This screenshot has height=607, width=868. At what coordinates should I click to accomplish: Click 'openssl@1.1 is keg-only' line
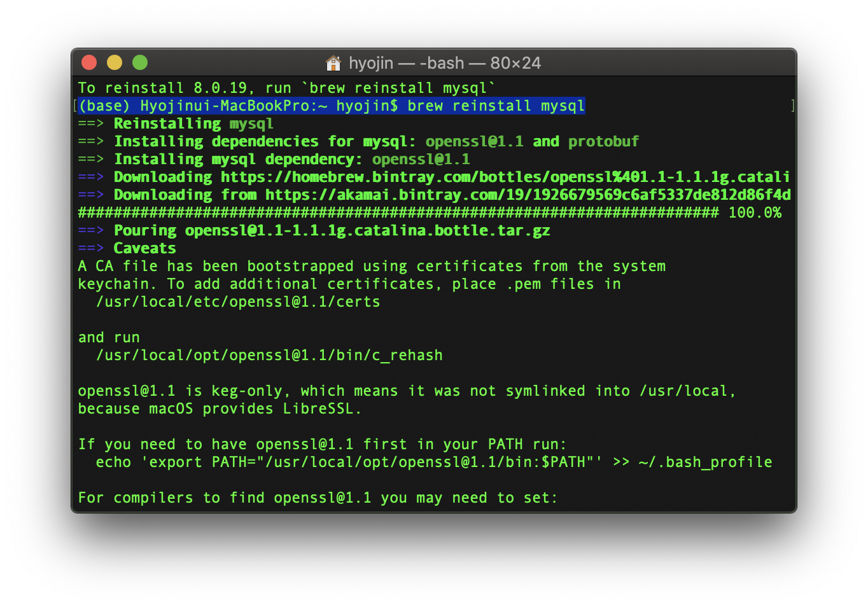[407, 391]
